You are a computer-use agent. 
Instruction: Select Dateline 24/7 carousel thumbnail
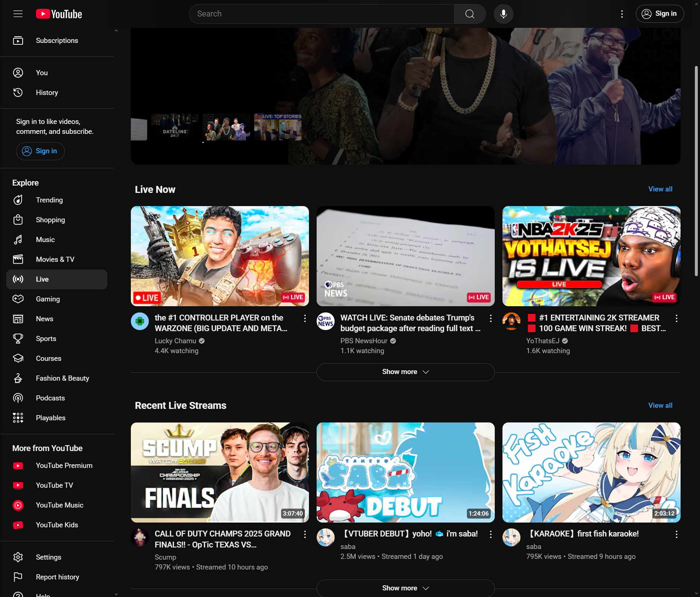(x=175, y=127)
